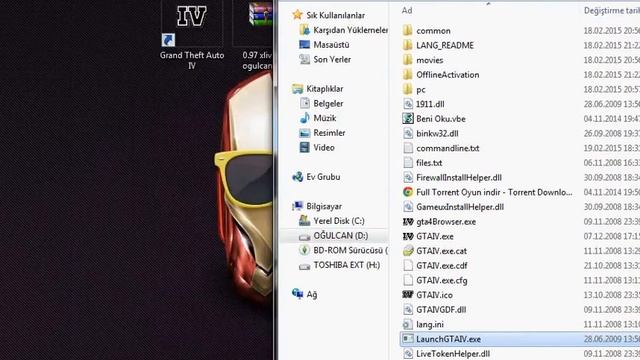640x360 pixels.
Task: Select the LaunchGTAIV.exe icon
Action: click(x=407, y=339)
